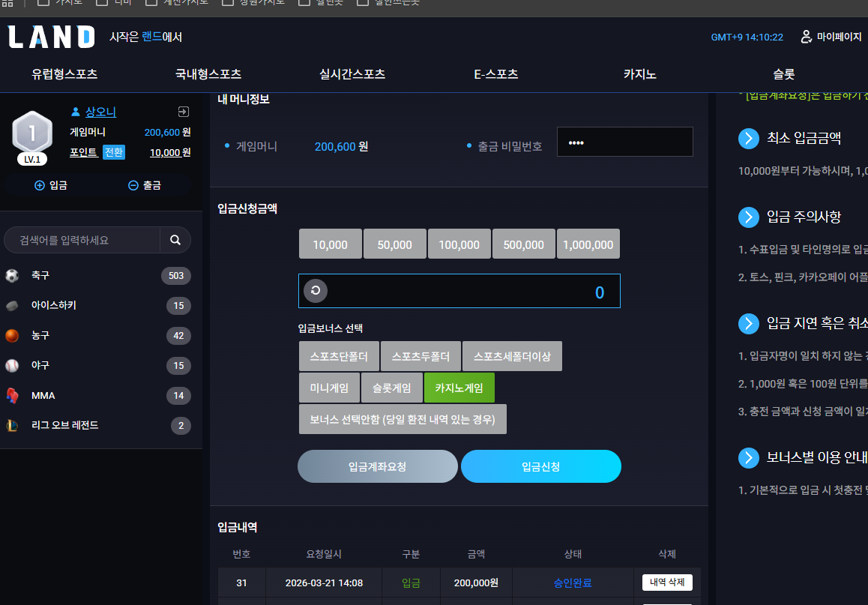
Task: Open the 실시간스포츠 menu tab
Action: click(x=352, y=74)
